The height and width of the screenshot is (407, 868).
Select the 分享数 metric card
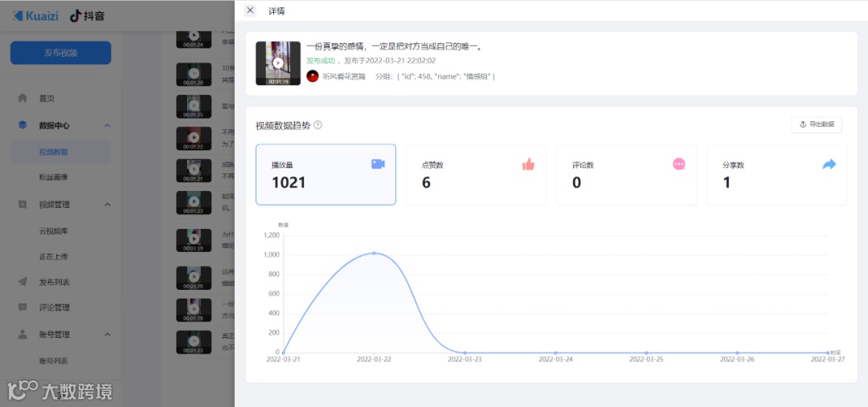777,175
